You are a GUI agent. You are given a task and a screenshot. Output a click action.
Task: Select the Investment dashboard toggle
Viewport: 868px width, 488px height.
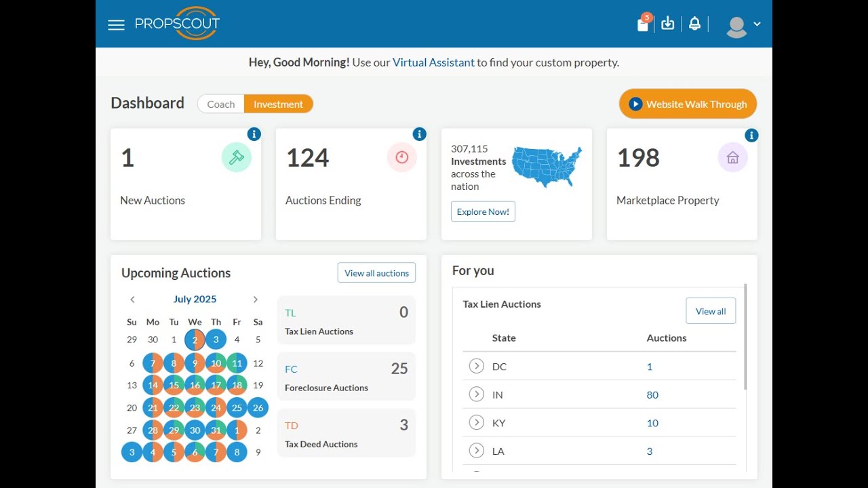[x=278, y=104]
